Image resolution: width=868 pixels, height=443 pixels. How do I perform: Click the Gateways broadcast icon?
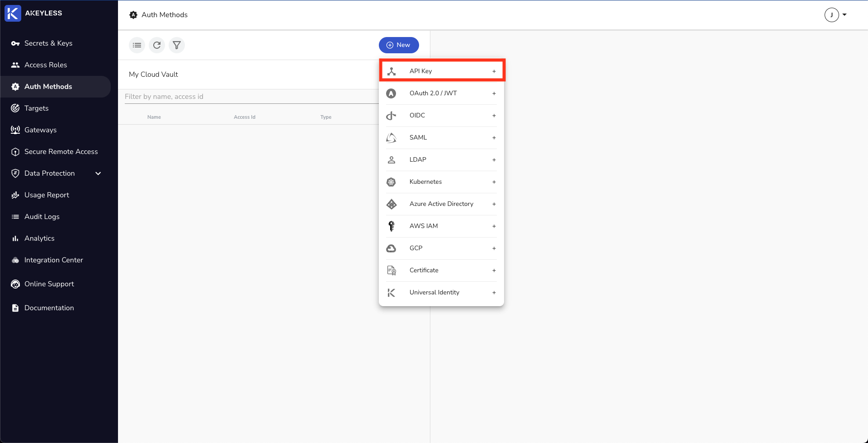pyautogui.click(x=15, y=130)
